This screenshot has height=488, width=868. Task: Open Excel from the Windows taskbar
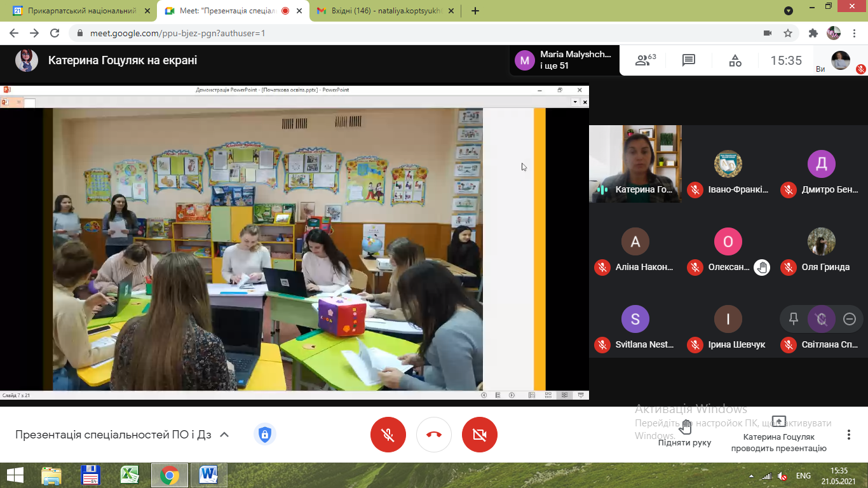(x=130, y=475)
